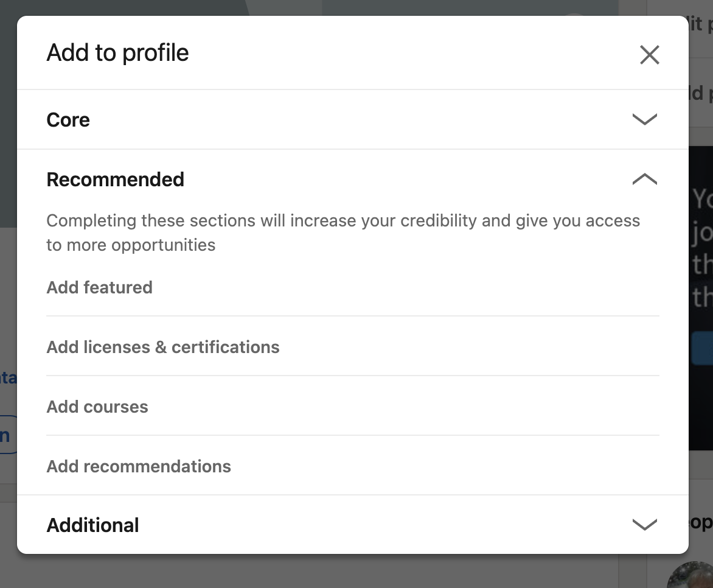Click the partially hidden heading at bottom right
This screenshot has width=713, height=588.
point(701,522)
